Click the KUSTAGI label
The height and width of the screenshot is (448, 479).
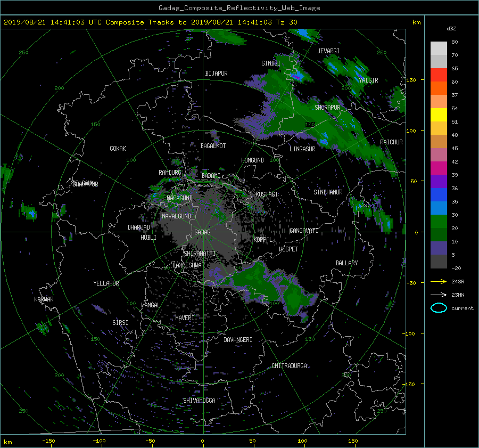click(x=267, y=194)
